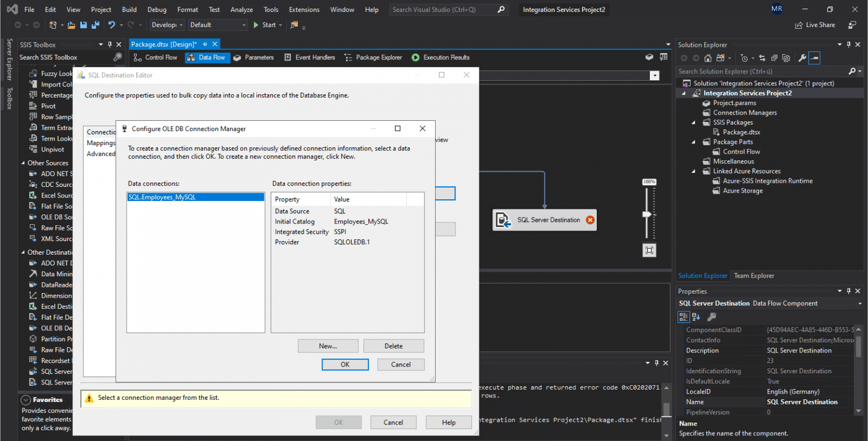Click the SSIS Toolbox search magnifier
This screenshot has width=868, height=441.
(118, 57)
